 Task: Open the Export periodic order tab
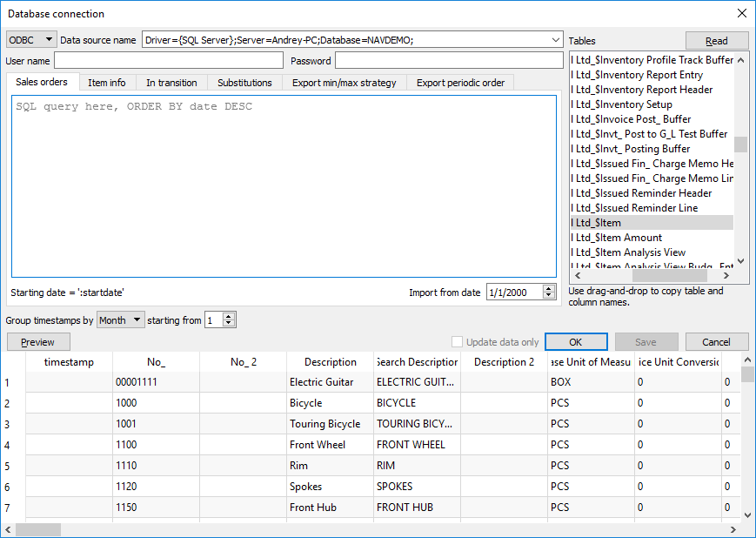(460, 83)
